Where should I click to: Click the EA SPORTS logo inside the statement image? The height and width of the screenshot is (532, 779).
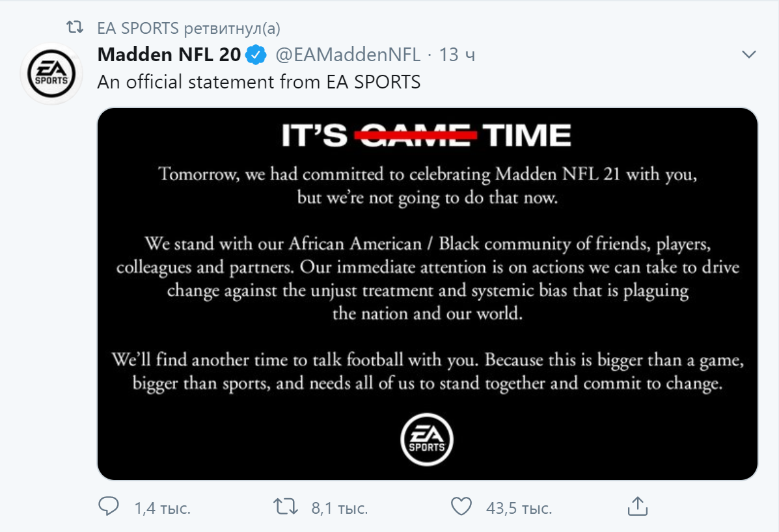tap(427, 442)
